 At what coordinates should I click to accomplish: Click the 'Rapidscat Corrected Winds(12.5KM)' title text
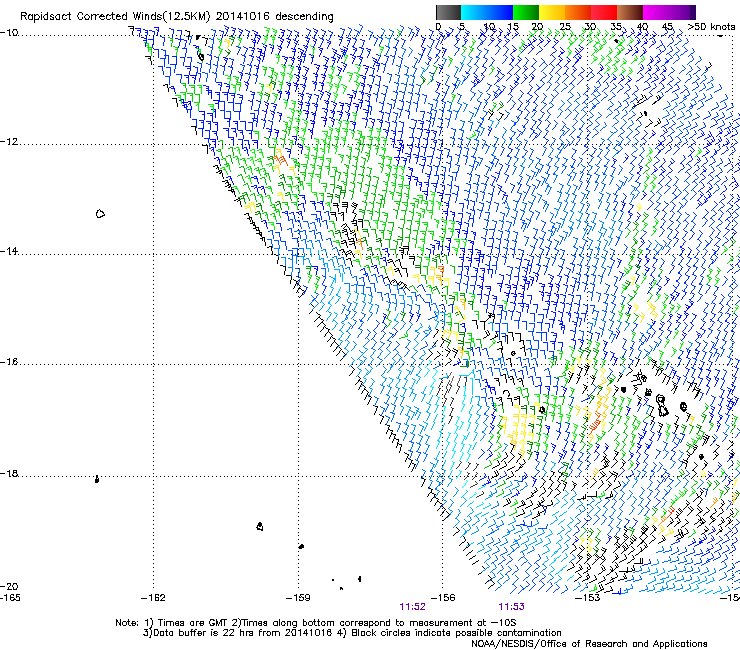115,16
